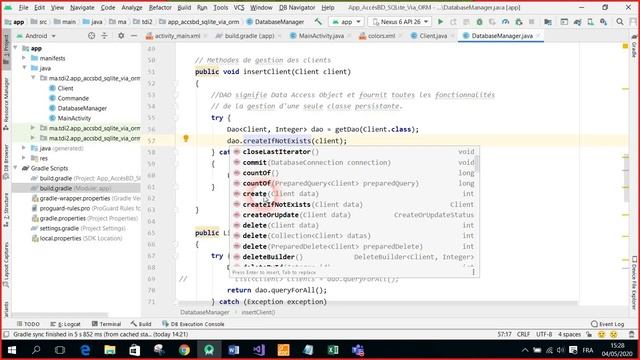This screenshot has width=640, height=360.
Task: Close the DatabaseManager.java tab
Action: tap(538, 36)
